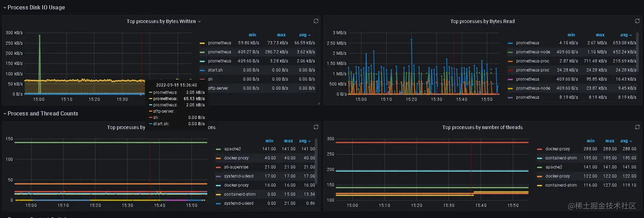Click Bytes Written panel bottom-right corner handle
The image size is (644, 218).
pos(318,103)
